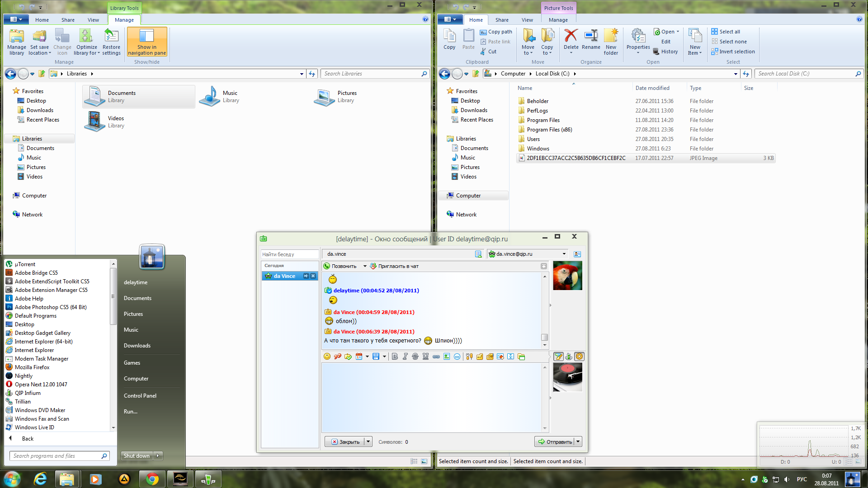Viewport: 868px width, 488px height.
Task: Switch to the View tab in Libraries window
Action: tap(93, 20)
